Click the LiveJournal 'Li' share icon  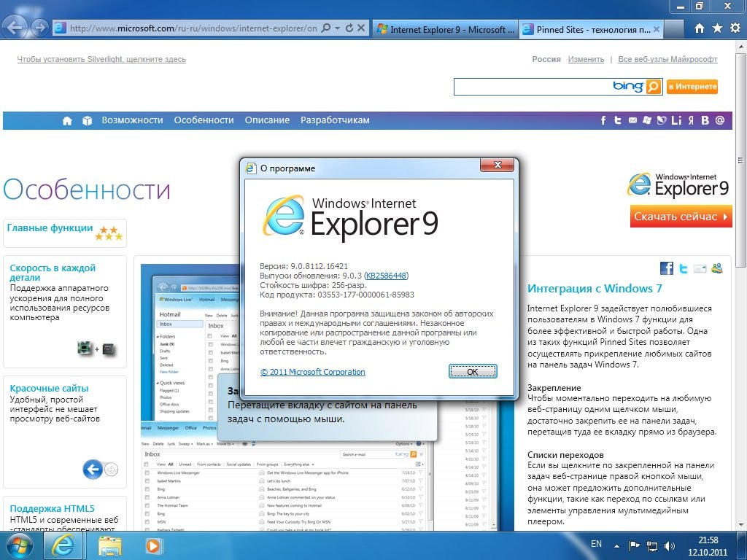click(676, 120)
